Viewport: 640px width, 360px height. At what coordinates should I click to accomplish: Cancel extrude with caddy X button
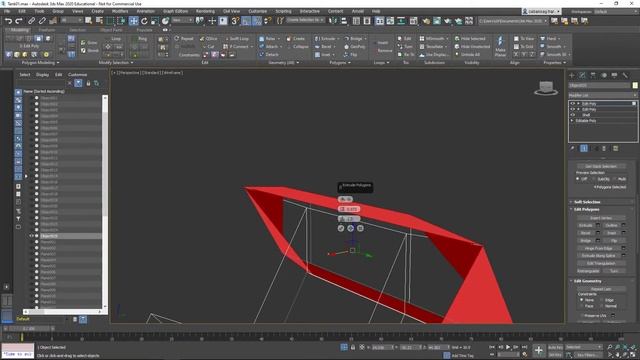[360, 229]
